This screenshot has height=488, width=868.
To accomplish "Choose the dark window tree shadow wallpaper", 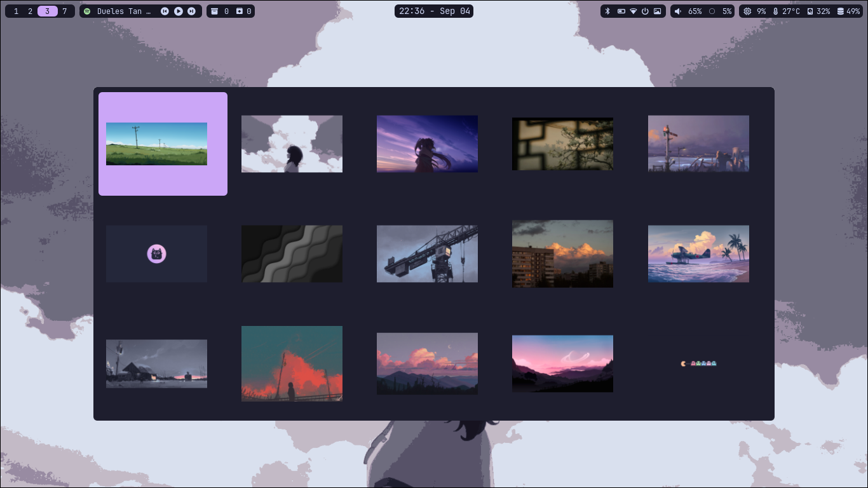I will [562, 144].
